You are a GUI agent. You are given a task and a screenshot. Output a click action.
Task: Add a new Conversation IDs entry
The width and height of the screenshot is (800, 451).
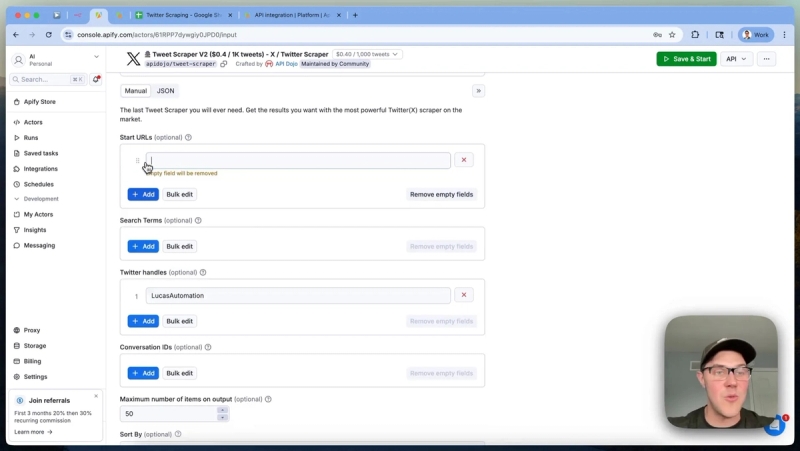(x=143, y=373)
